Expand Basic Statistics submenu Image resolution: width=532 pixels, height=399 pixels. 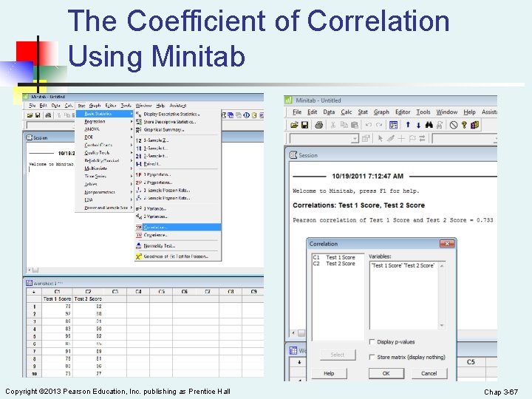click(105, 114)
